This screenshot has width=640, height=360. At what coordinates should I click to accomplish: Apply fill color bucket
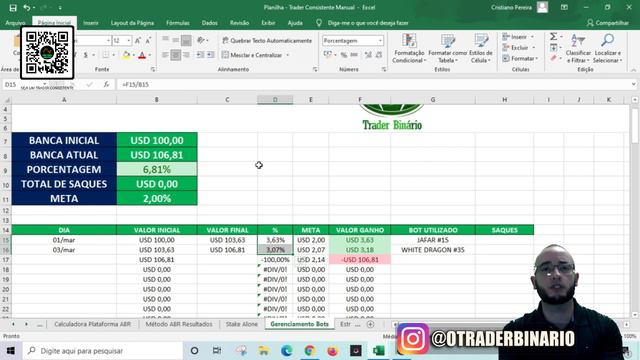click(x=126, y=55)
